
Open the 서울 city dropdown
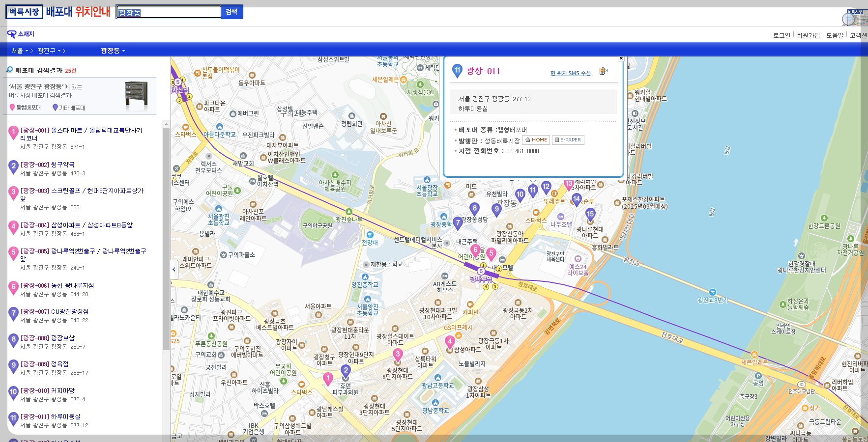(x=20, y=51)
